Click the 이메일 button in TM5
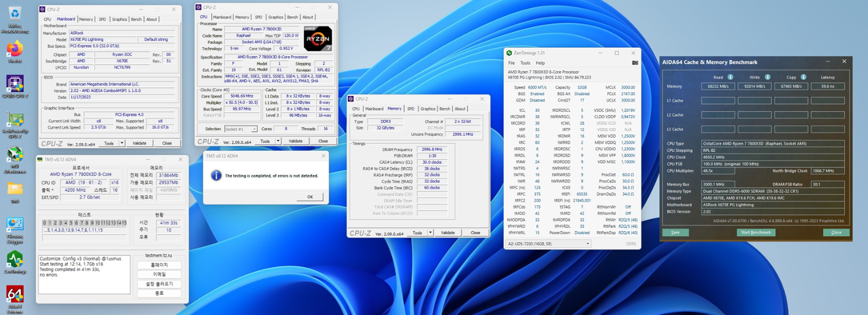Screen dimensions: 868x315 159,274
